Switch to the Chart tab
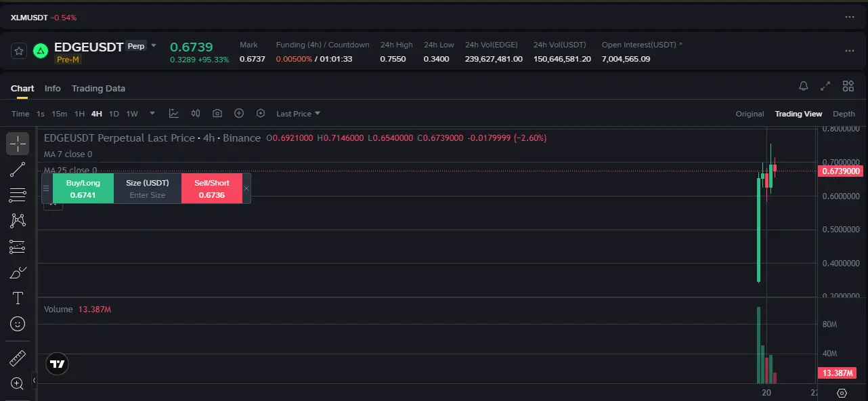The width and height of the screenshot is (868, 401). (x=22, y=88)
